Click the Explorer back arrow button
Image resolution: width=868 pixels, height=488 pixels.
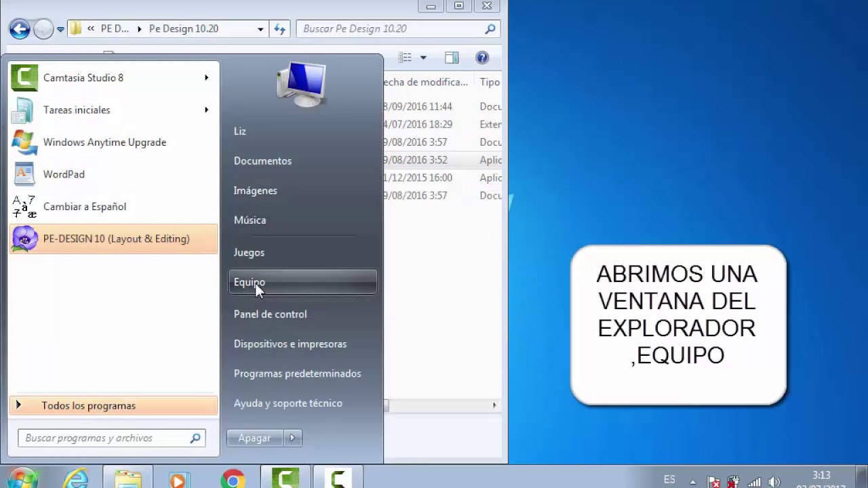coord(20,29)
